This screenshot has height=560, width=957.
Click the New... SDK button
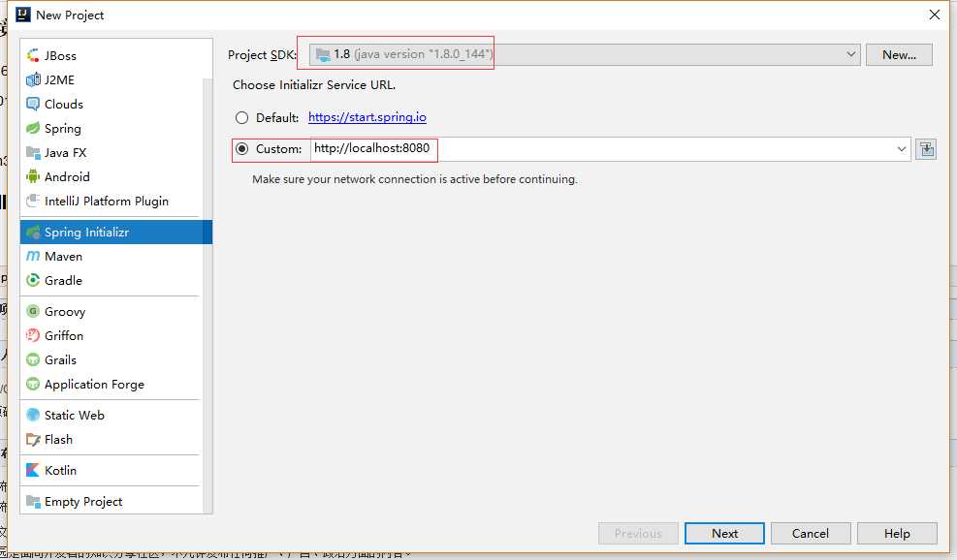pyautogui.click(x=899, y=55)
